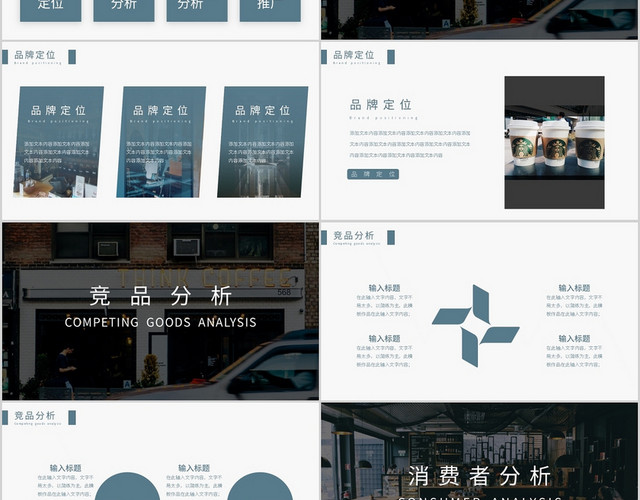Click the right 输入标题 heading on the circles slide
640x500 pixels.
tap(194, 468)
